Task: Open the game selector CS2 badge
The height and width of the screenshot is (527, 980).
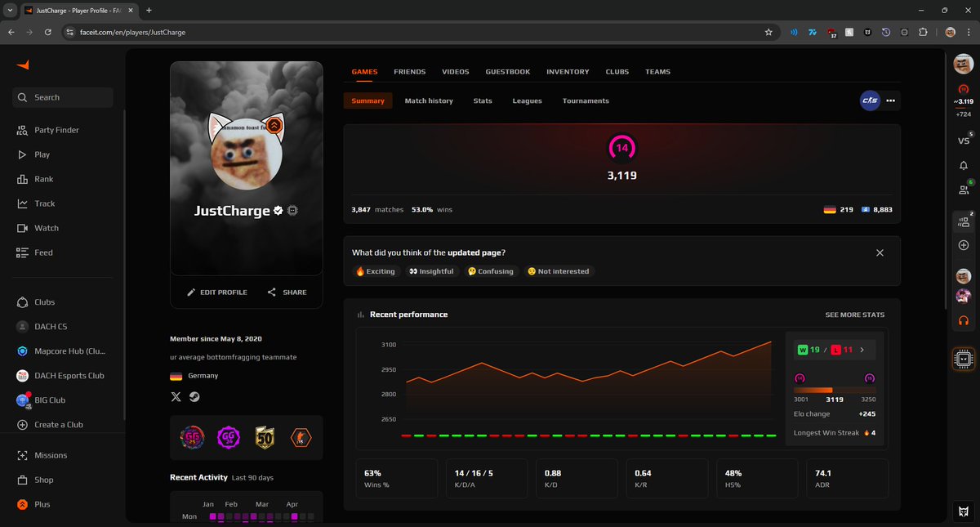Action: (x=869, y=100)
